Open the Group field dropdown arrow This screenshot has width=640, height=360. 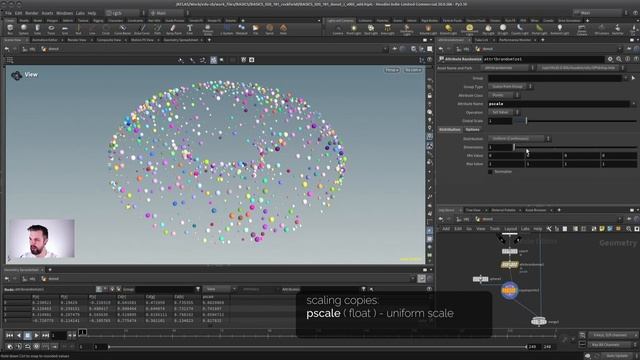tap(626, 78)
